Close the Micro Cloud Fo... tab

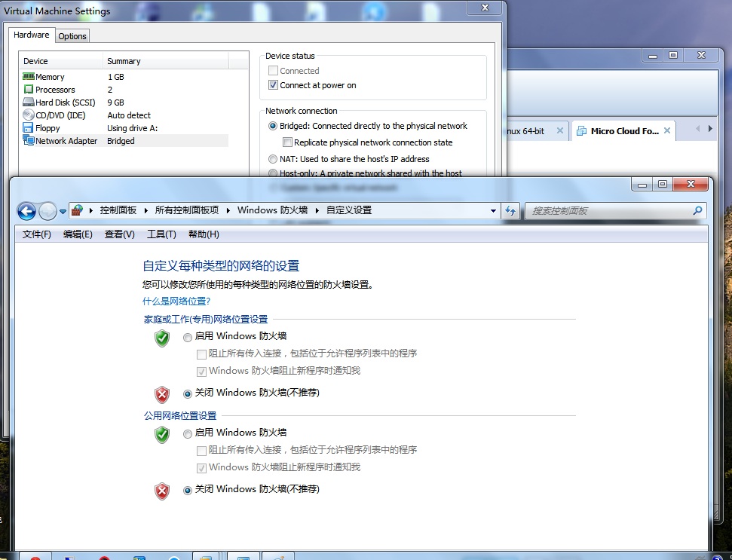[667, 130]
